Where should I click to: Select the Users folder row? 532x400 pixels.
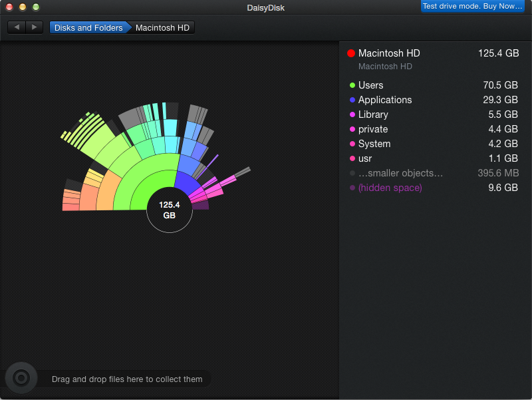[434, 85]
